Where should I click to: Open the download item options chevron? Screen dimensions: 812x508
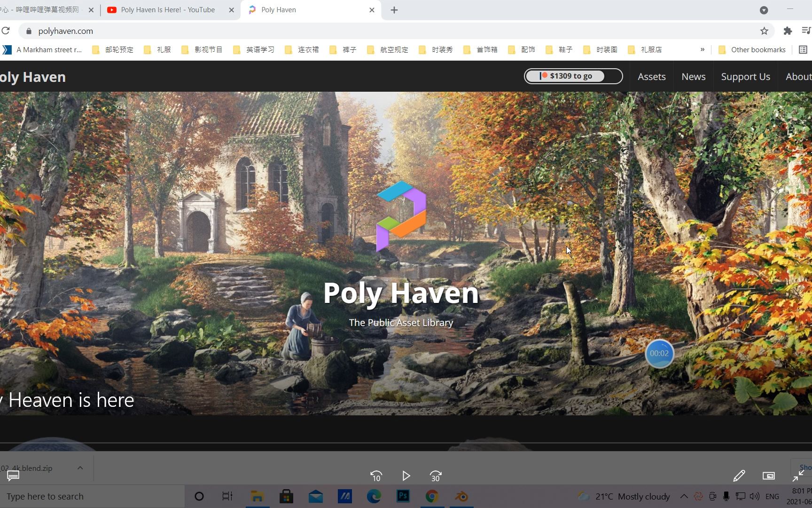(x=80, y=468)
